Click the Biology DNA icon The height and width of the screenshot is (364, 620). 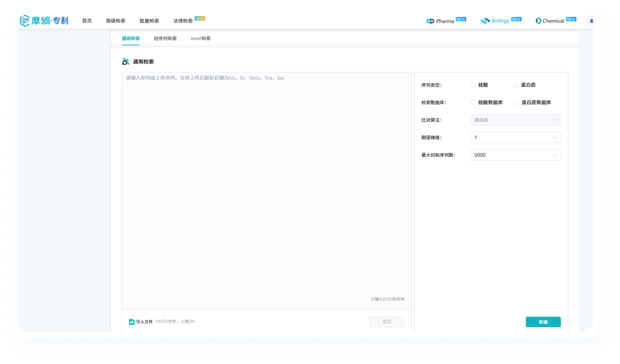485,21
